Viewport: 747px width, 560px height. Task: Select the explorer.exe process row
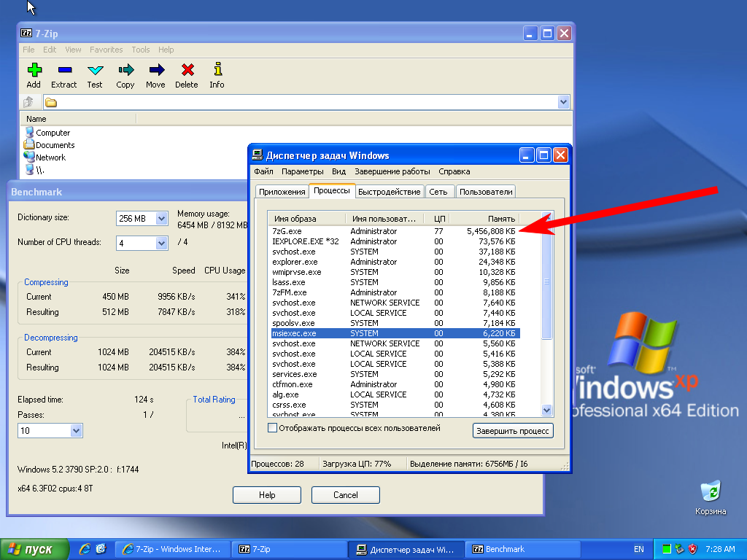[395, 262]
